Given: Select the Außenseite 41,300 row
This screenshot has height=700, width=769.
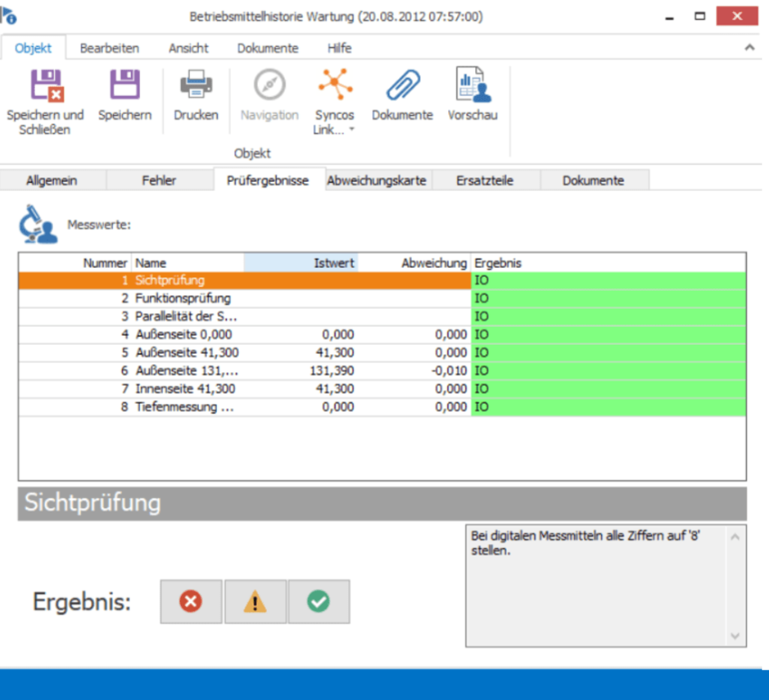Looking at the screenshot, I should point(187,352).
